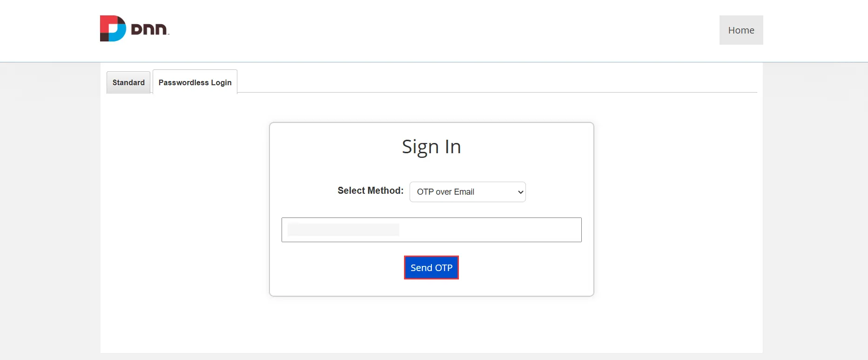Switch to the Standard tab

[128, 82]
